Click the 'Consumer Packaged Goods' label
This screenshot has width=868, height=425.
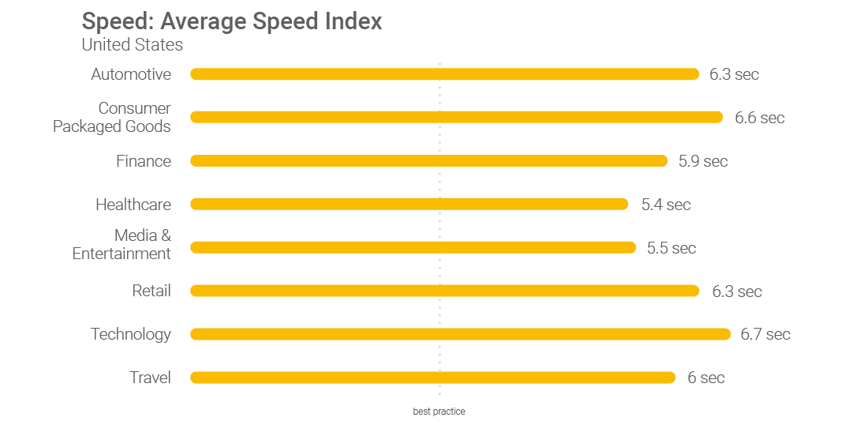[x=112, y=117]
